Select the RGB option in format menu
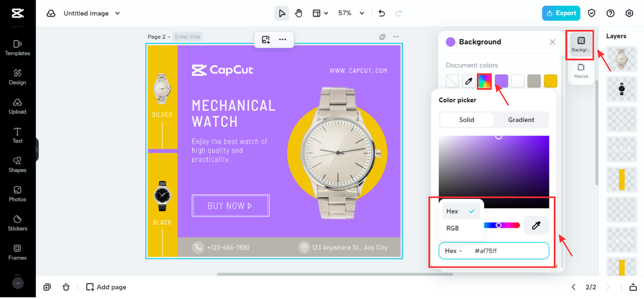 (x=461, y=228)
